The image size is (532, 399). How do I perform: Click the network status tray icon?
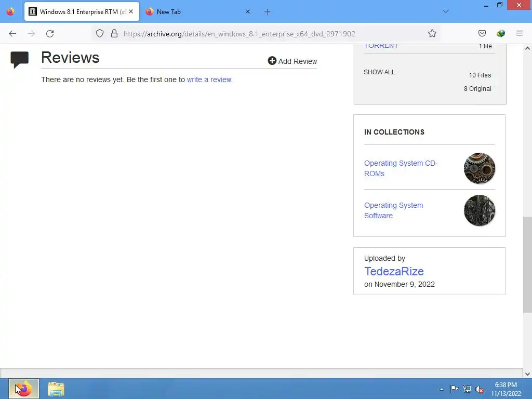point(467,389)
